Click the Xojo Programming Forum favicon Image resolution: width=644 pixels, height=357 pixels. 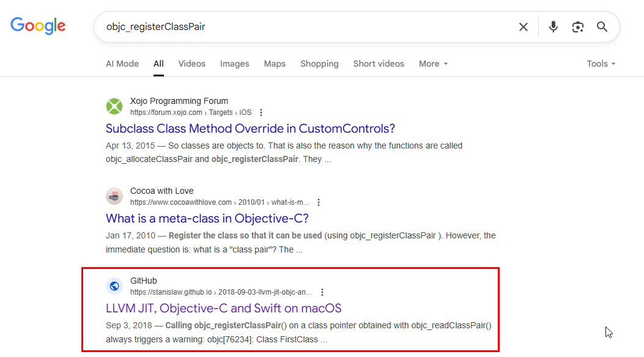114,106
